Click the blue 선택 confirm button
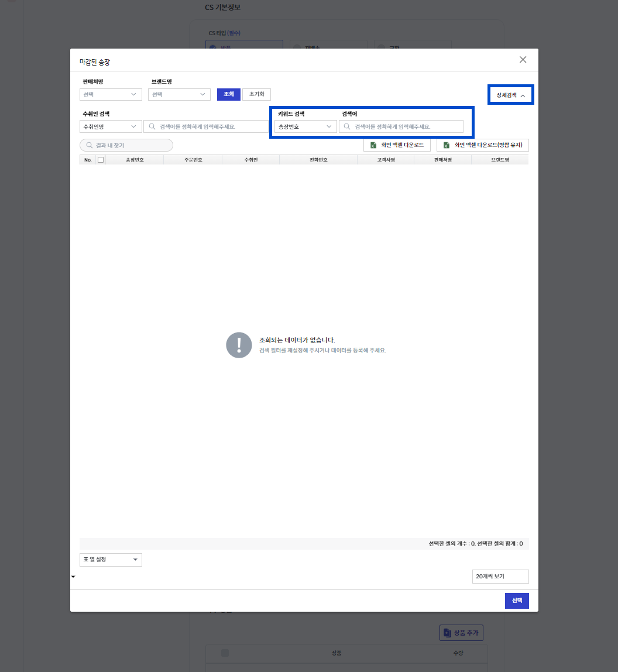This screenshot has width=618, height=672. click(x=517, y=601)
